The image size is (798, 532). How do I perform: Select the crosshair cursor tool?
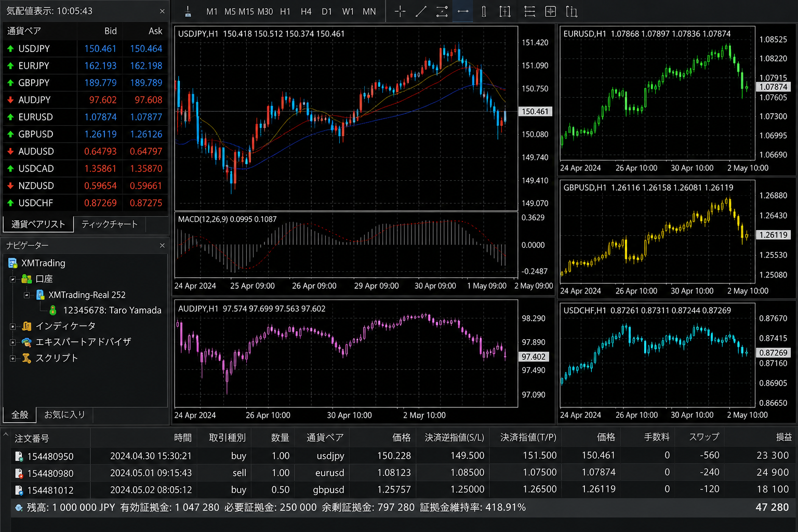(400, 11)
